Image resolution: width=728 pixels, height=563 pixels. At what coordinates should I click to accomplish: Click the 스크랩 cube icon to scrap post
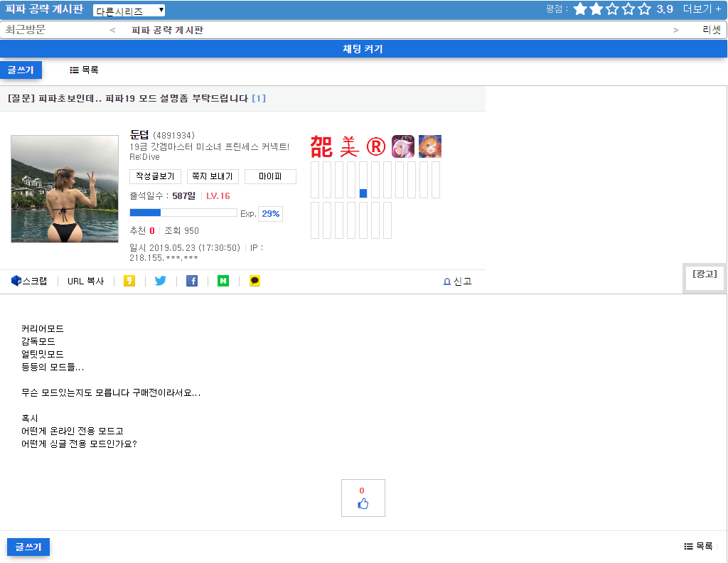click(x=16, y=281)
